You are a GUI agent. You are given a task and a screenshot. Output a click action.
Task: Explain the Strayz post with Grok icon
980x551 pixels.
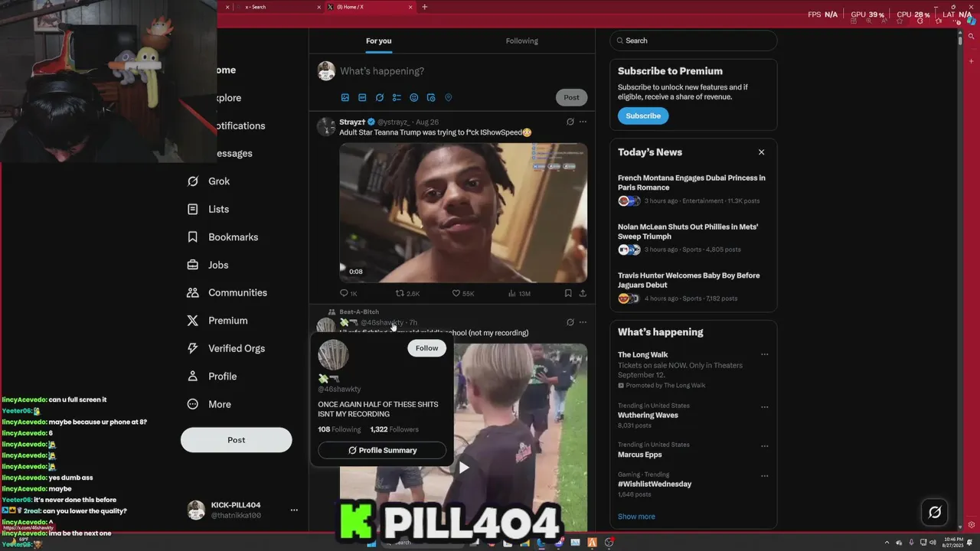click(570, 122)
